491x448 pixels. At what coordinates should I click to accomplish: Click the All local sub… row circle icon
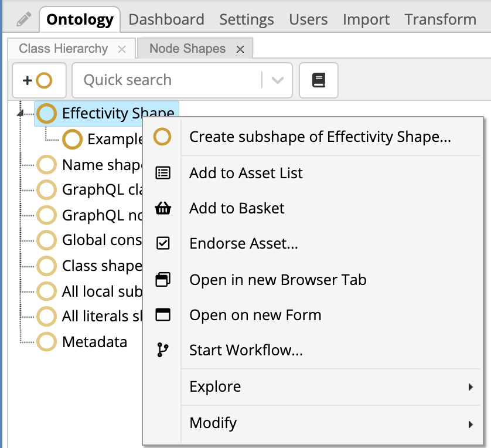[47, 291]
